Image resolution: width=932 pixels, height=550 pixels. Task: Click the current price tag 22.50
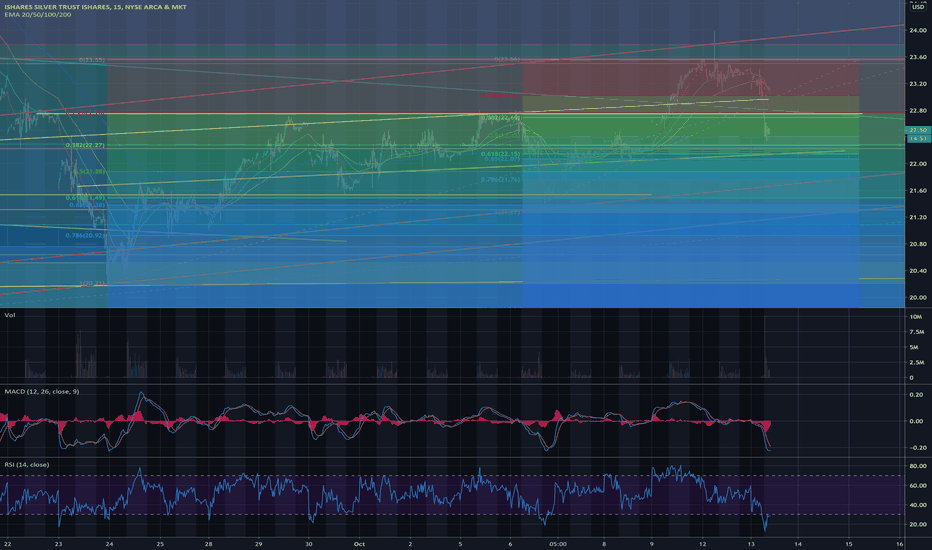(918, 130)
